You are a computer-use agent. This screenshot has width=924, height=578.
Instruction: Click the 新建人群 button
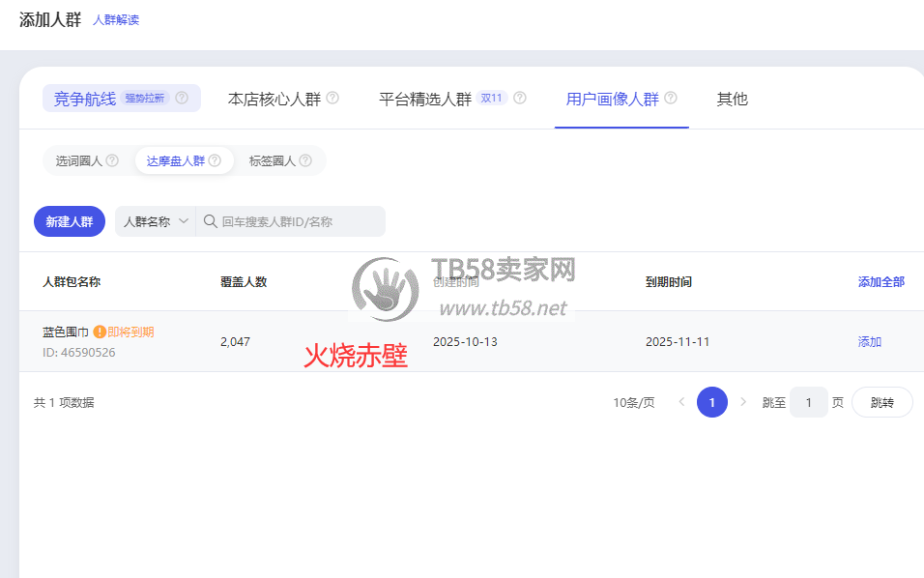pos(70,221)
